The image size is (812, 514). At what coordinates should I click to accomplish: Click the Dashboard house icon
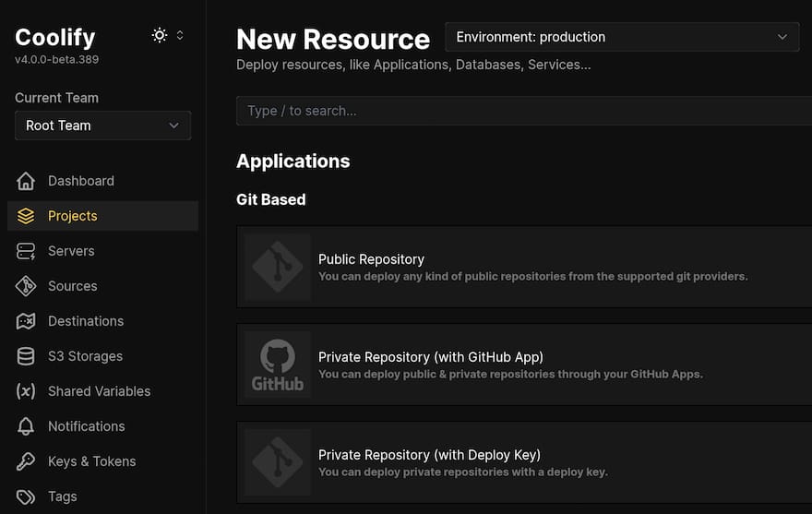tap(26, 181)
